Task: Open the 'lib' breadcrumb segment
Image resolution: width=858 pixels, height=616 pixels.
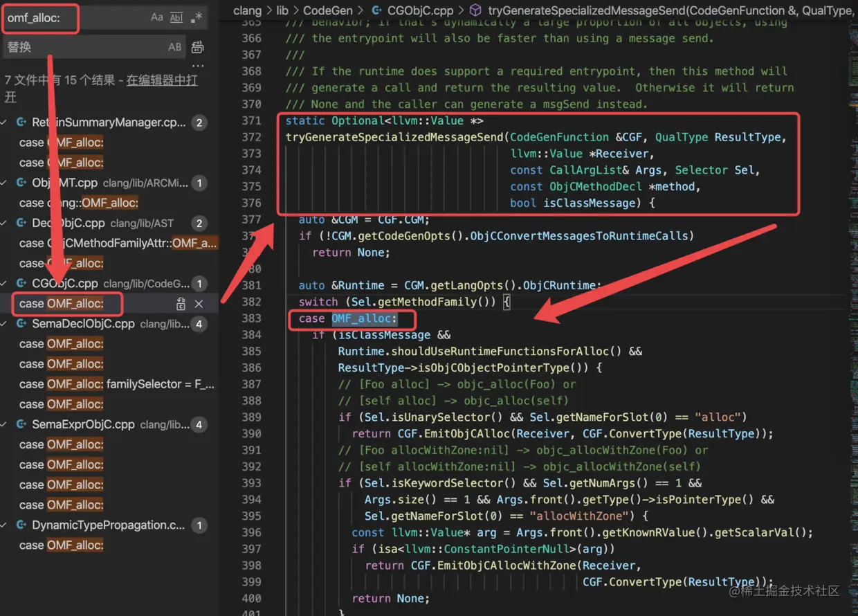Action: (282, 10)
